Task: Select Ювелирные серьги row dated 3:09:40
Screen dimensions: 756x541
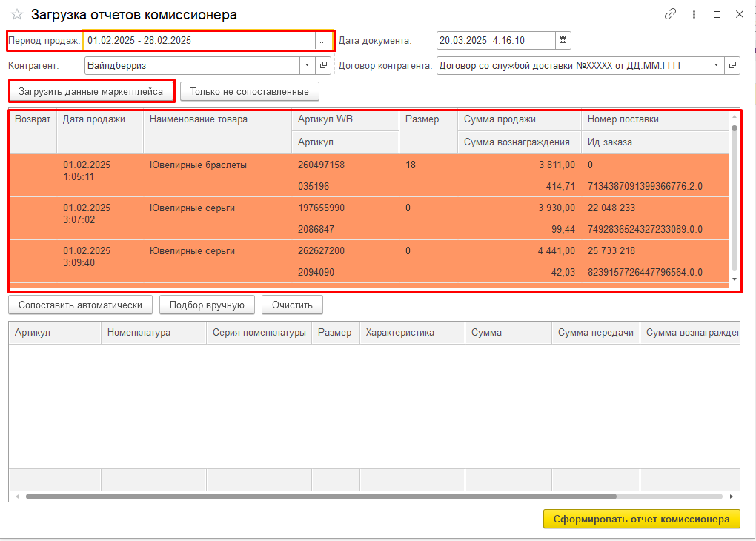Action: [369, 262]
